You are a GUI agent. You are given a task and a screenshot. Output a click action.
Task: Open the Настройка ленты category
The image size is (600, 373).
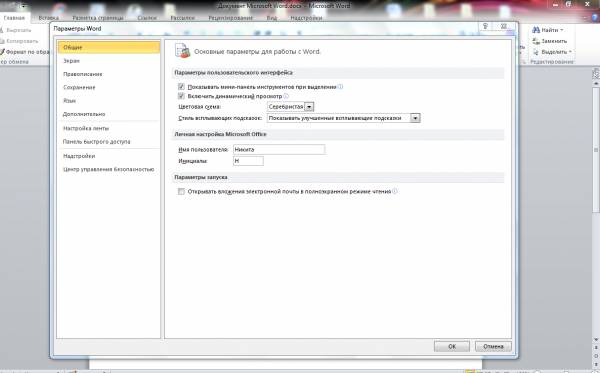click(109, 129)
